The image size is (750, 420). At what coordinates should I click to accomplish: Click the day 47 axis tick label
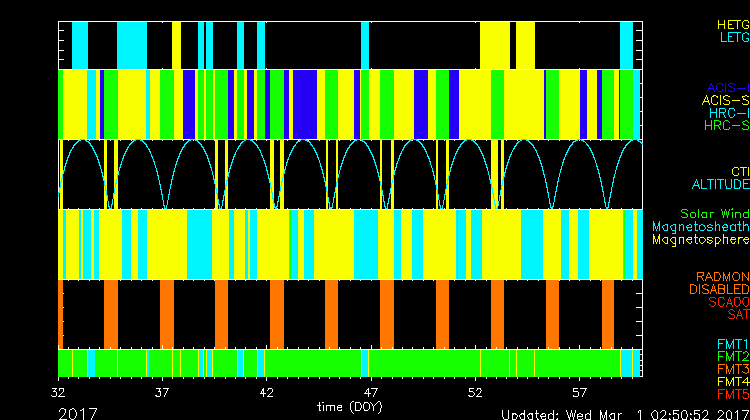click(371, 393)
